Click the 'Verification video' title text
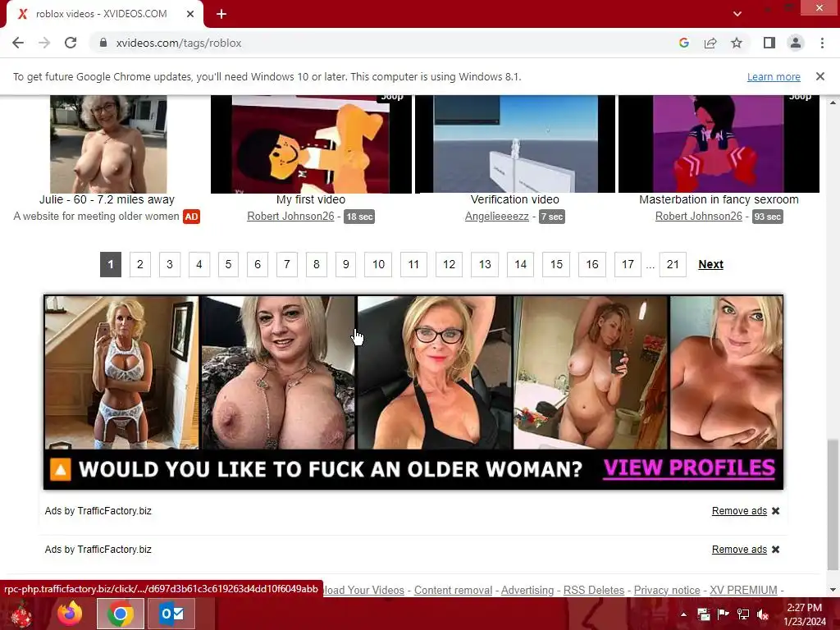Image resolution: width=840 pixels, height=630 pixels. [x=515, y=199]
